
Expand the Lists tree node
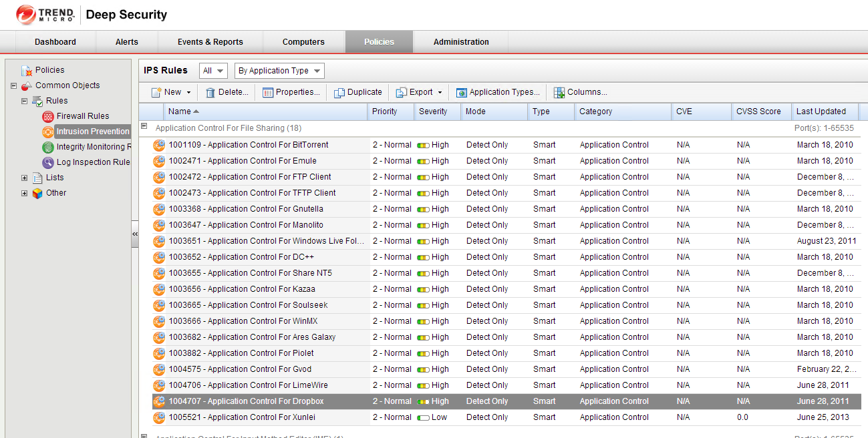click(25, 178)
